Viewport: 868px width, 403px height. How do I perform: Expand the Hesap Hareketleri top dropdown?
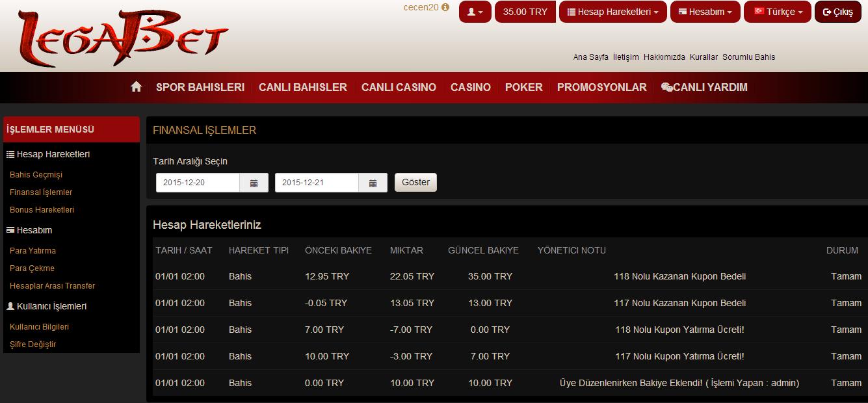click(612, 12)
